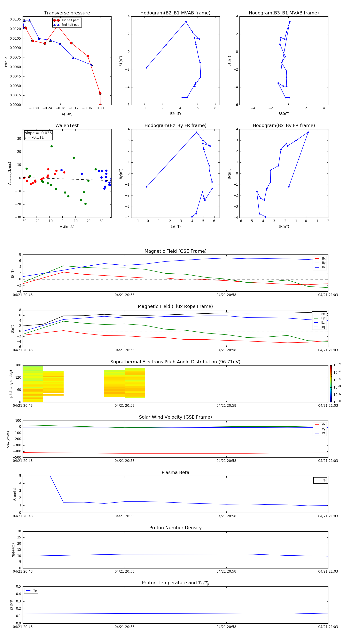Image resolution: width=351 pixels, height=644 pixels.
Task: Click the "Hodogram(Bz_By FR frame)" title
Action: pos(175,125)
